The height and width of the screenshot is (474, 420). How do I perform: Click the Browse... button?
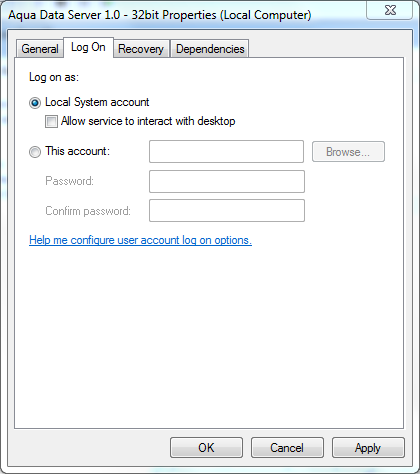(348, 152)
